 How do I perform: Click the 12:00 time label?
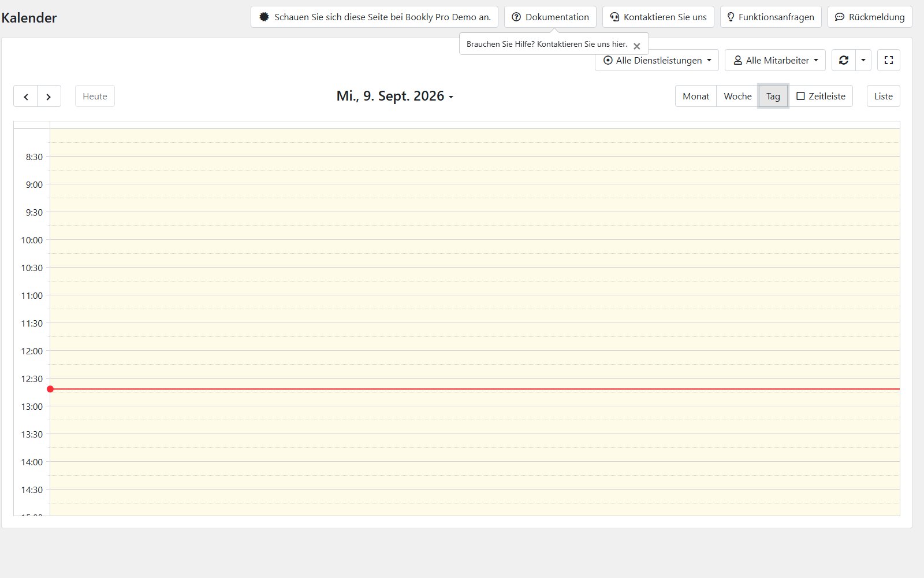pyautogui.click(x=32, y=351)
